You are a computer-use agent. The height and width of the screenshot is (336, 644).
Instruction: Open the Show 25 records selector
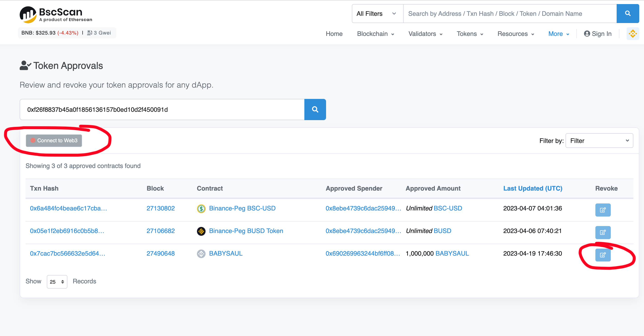[x=57, y=282]
